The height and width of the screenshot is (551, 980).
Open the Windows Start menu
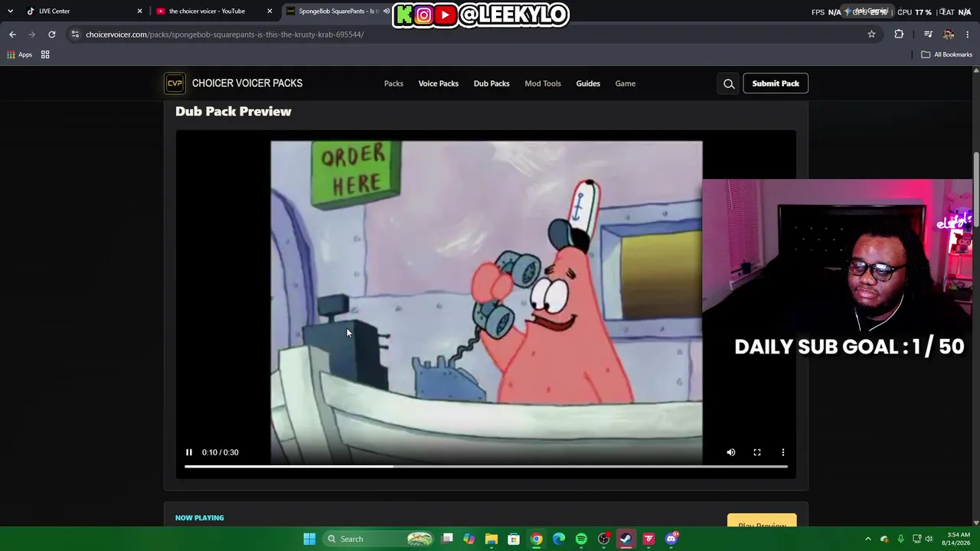tap(309, 539)
